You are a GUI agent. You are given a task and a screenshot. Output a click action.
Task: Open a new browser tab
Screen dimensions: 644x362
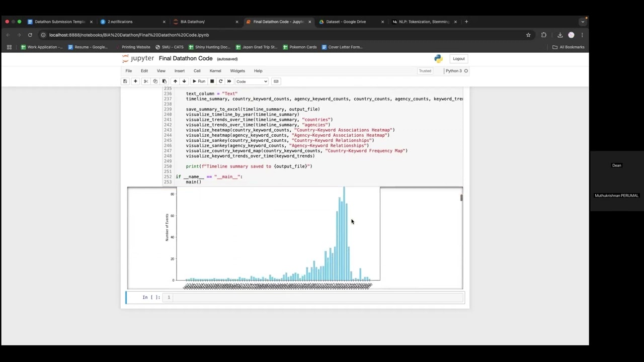click(x=466, y=22)
